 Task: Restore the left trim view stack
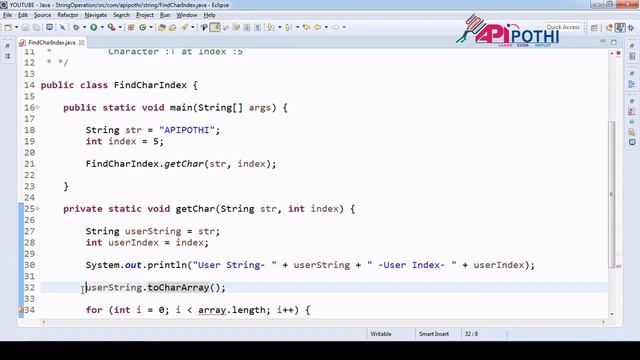point(7,46)
